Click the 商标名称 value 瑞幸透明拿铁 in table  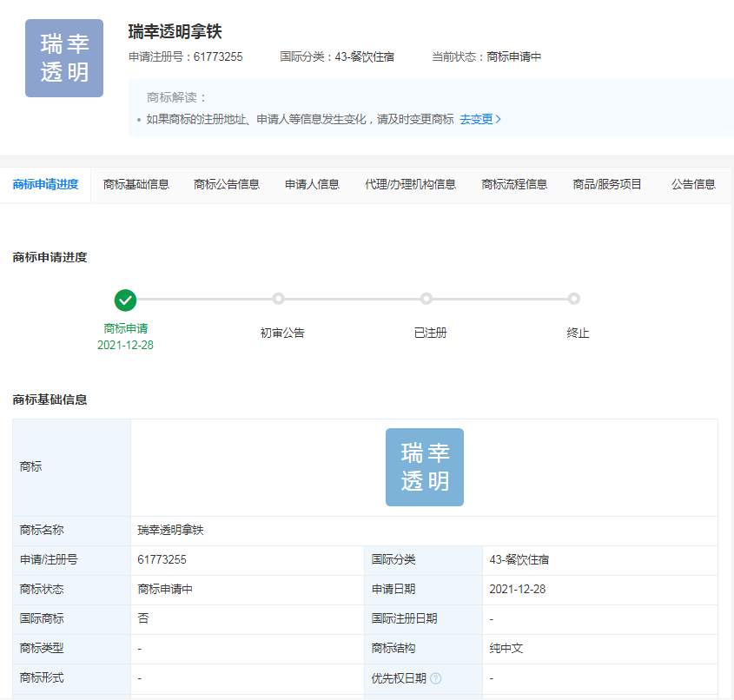[171, 530]
